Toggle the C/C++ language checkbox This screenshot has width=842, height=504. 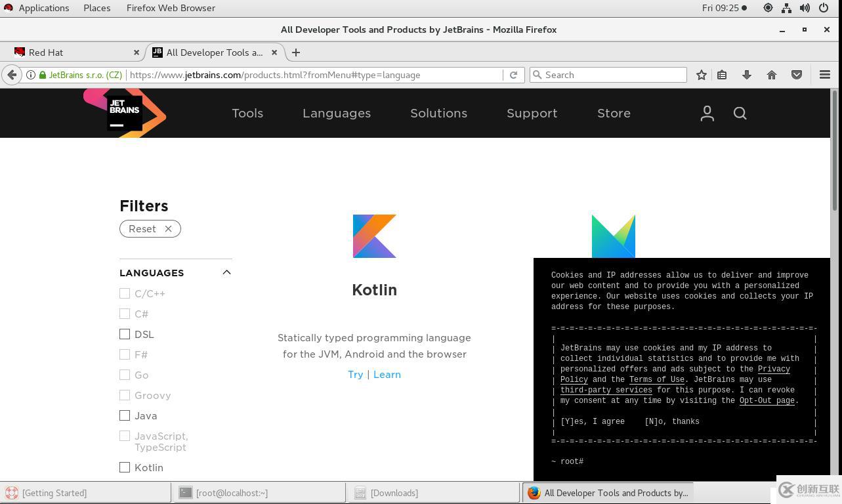pos(125,293)
